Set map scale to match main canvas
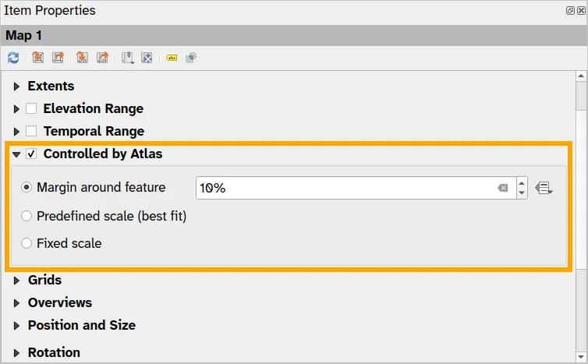Viewport: 588px width, 364px height. click(x=82, y=58)
